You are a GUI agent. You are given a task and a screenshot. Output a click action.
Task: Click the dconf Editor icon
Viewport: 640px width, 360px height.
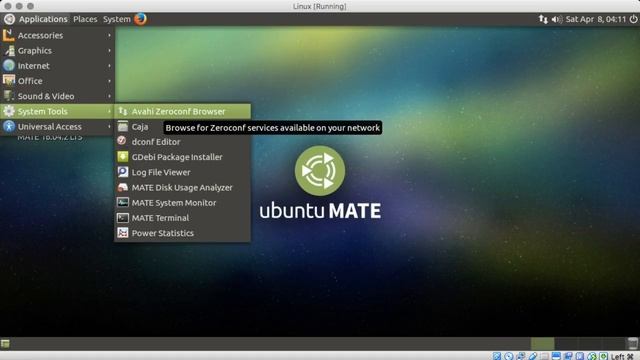tap(122, 142)
